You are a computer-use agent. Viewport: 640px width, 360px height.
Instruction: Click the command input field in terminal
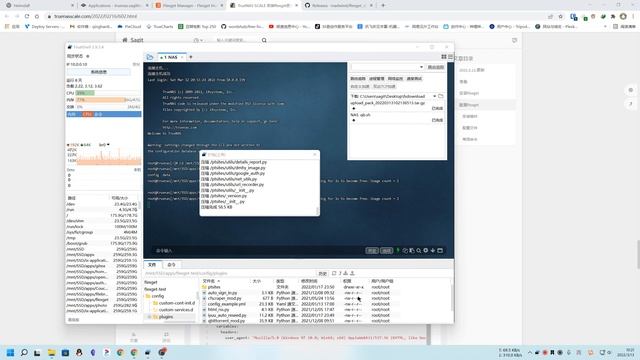tap(257, 251)
